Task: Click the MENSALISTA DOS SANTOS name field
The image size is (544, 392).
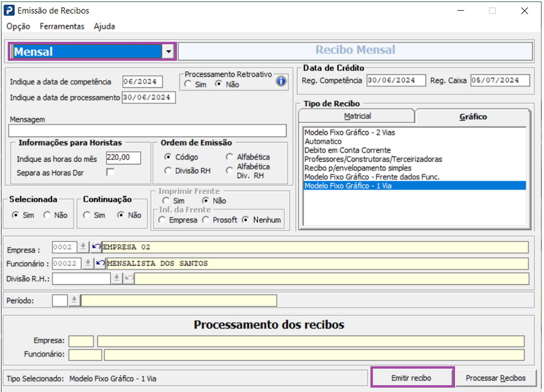Action: [x=317, y=264]
